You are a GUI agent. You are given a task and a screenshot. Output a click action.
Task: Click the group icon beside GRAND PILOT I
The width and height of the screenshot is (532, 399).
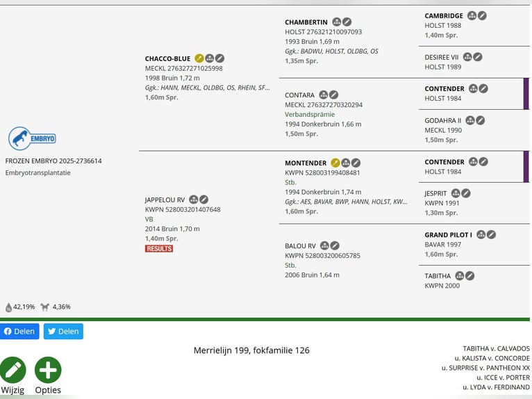(481, 235)
